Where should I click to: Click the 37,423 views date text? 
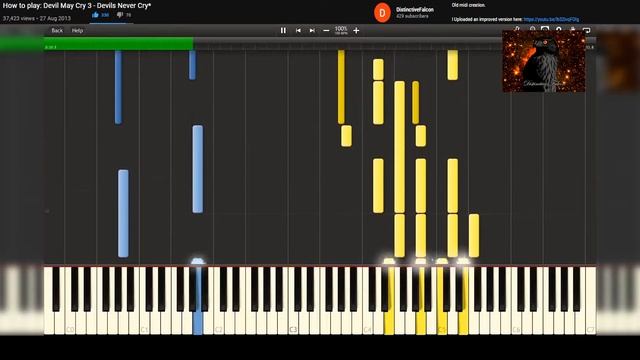pyautogui.click(x=37, y=18)
